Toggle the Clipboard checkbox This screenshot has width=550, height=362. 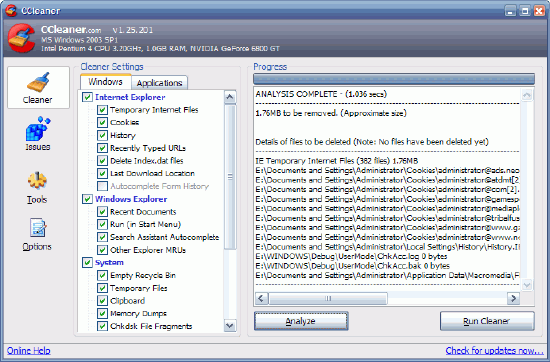click(x=102, y=301)
